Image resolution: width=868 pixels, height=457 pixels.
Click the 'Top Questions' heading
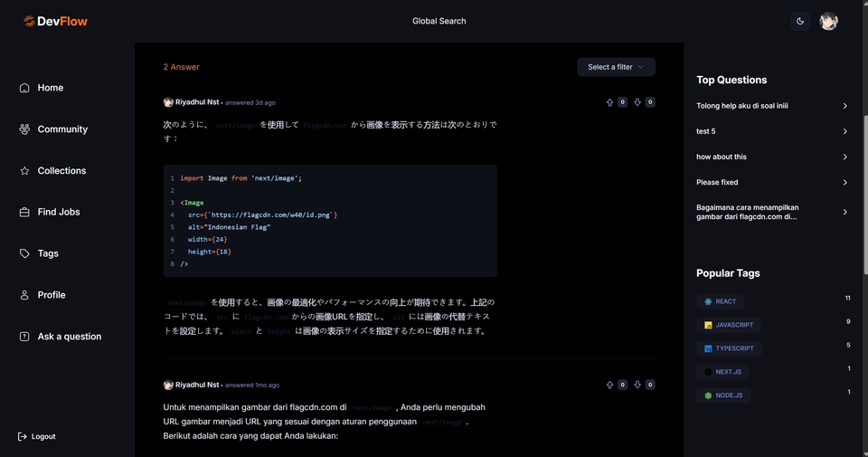point(731,80)
